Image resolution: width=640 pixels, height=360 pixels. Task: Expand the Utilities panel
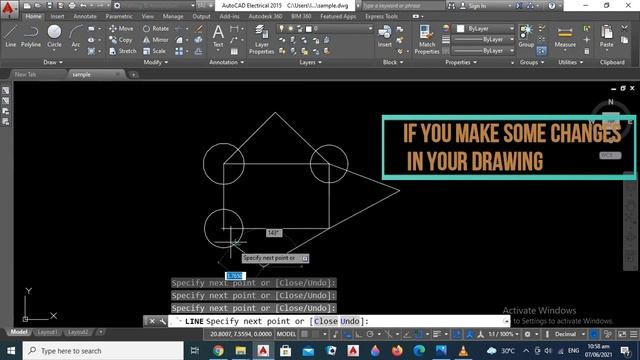coord(570,62)
